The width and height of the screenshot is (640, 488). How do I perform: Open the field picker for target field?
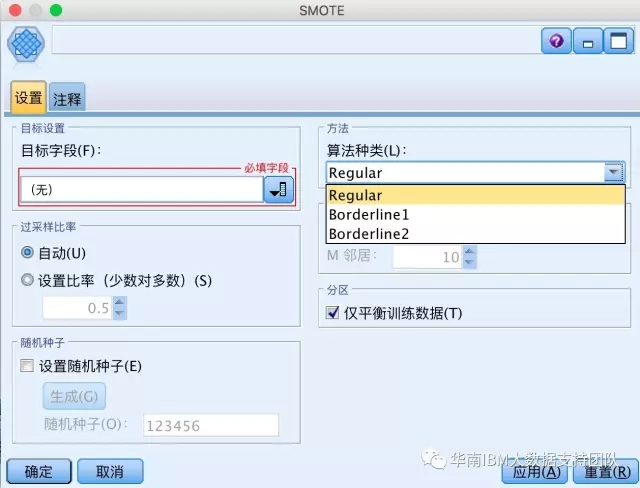(x=278, y=190)
